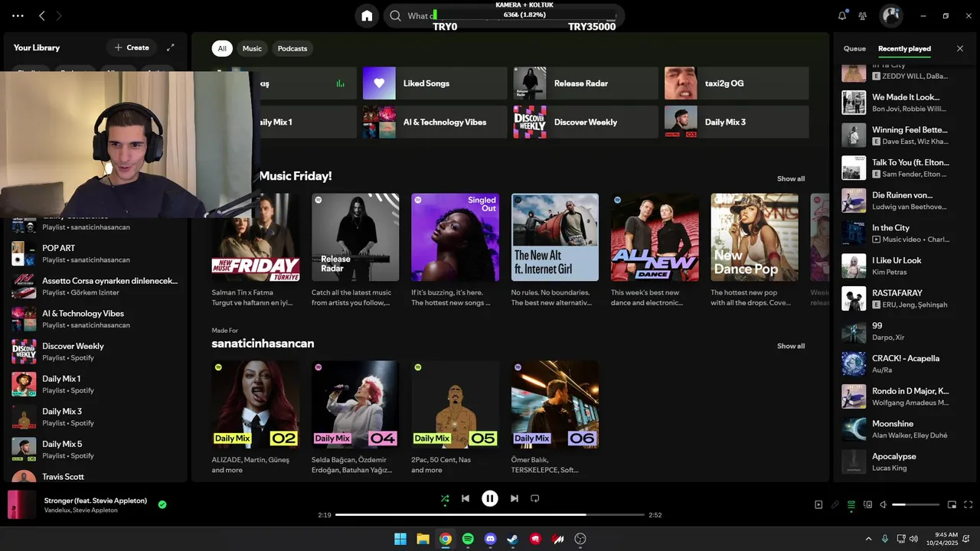
Task: Enter full screen mode icon
Action: 969,504
